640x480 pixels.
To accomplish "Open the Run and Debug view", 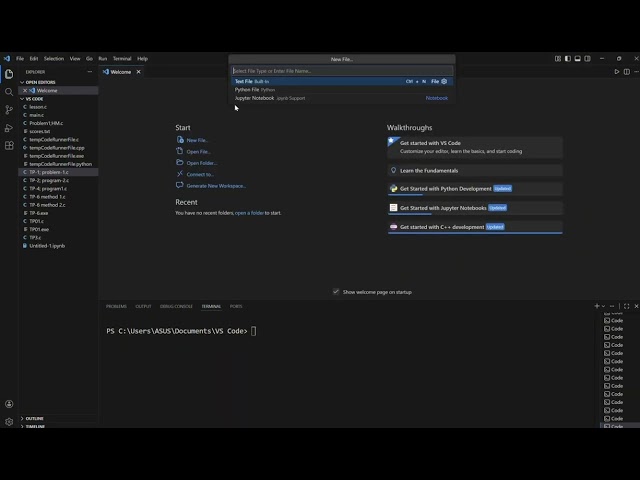I will coord(9,128).
